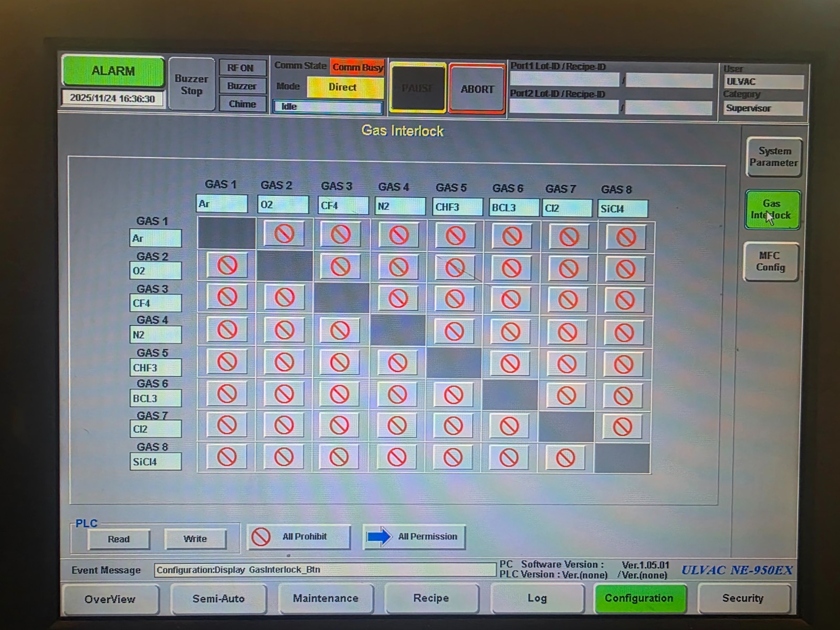This screenshot has height=630, width=840.
Task: Open the System Parameter page
Action: tap(774, 157)
